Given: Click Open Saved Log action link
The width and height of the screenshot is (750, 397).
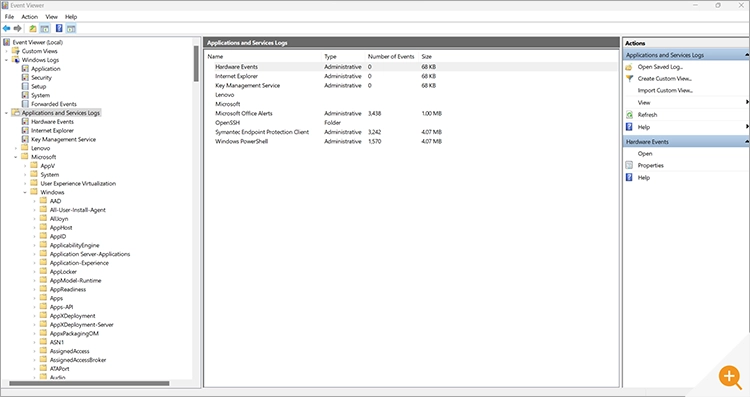Looking at the screenshot, I should 660,67.
